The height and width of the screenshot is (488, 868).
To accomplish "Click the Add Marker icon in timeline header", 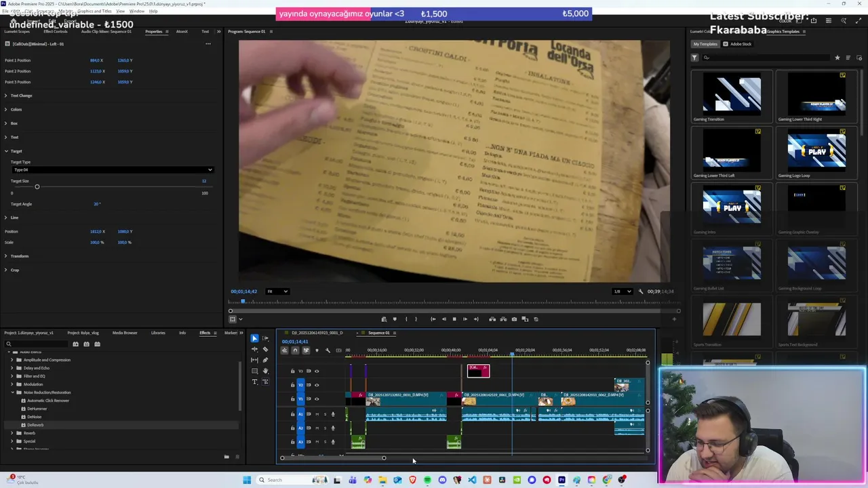I will pos(317,350).
